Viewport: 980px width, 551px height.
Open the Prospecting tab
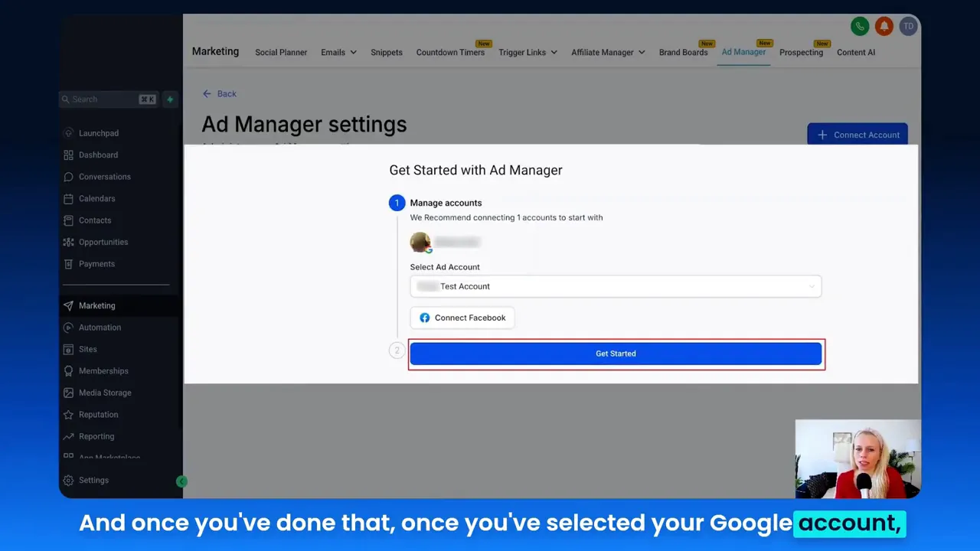(801, 52)
